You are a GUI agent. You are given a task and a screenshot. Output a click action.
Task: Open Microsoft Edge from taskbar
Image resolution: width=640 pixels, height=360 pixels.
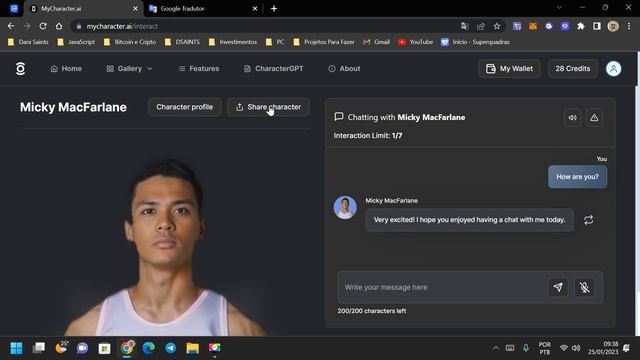coord(149,348)
